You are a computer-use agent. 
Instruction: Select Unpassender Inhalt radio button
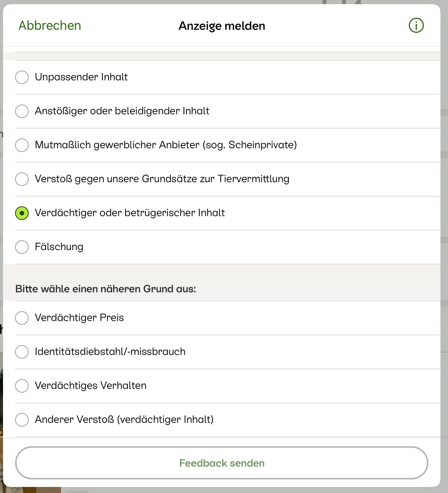click(x=22, y=77)
